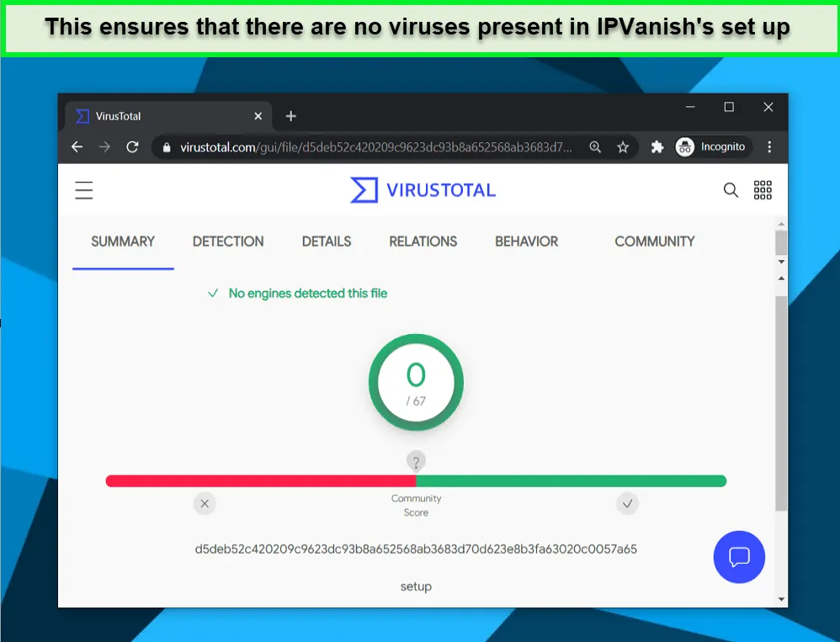This screenshot has width=840, height=642.
Task: Click the Community Score label
Action: click(x=416, y=506)
